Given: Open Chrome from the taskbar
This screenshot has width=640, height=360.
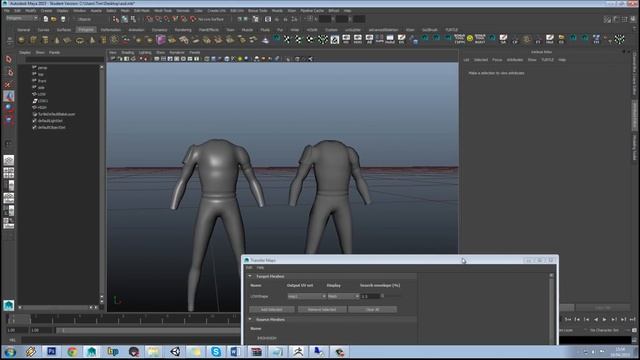Looking at the screenshot, I should coord(72,351).
